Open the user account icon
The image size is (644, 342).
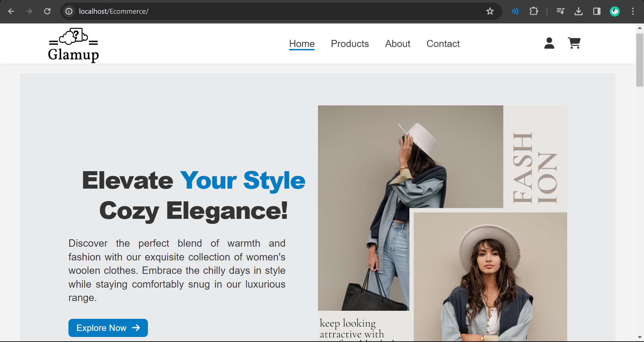(549, 43)
